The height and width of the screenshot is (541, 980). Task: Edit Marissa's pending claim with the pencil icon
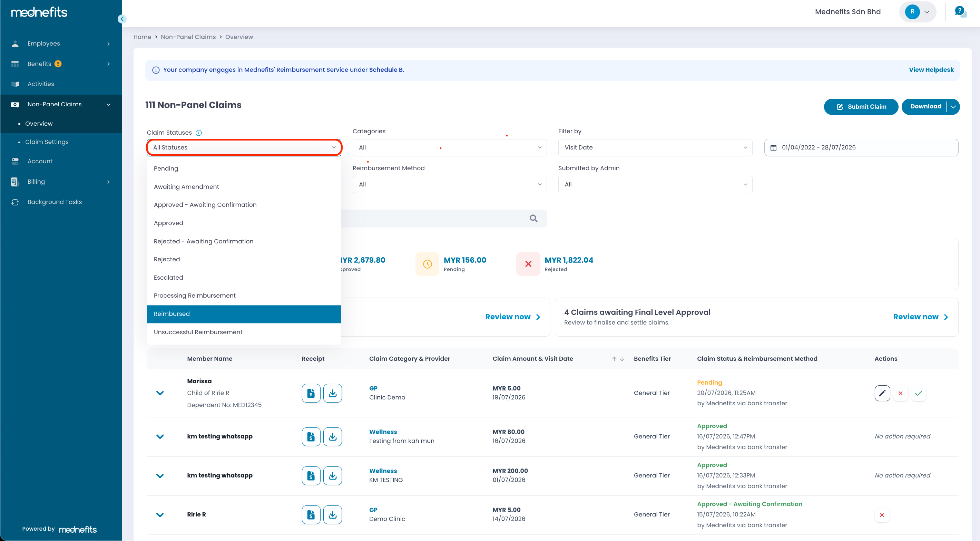pyautogui.click(x=882, y=393)
